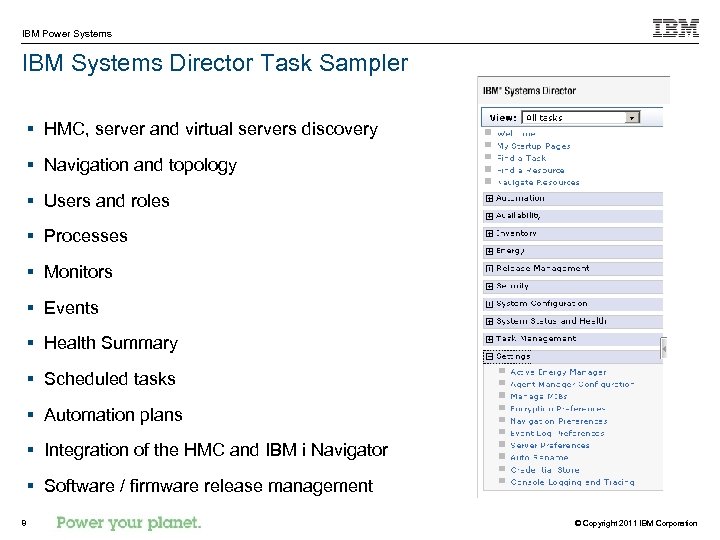Expand the Security section
This screenshot has height=540, width=720.
489,286
